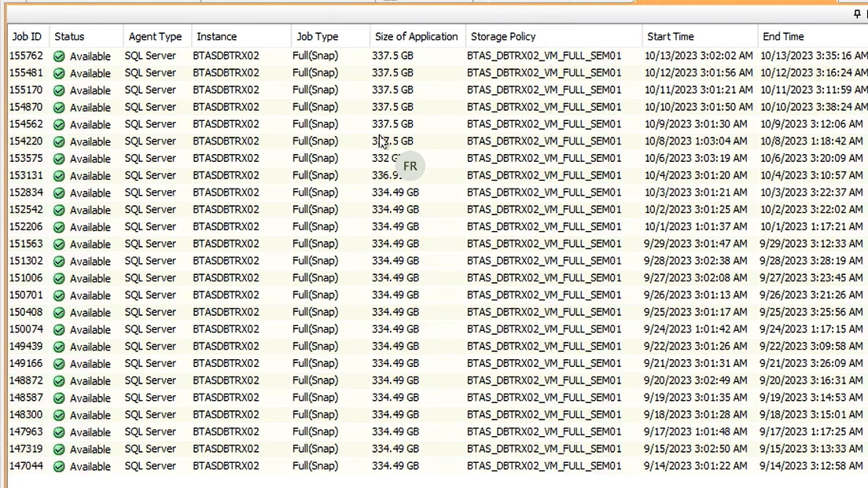Click the green status icon for job 150701
Image resolution: width=868 pixels, height=488 pixels.
pos(59,296)
